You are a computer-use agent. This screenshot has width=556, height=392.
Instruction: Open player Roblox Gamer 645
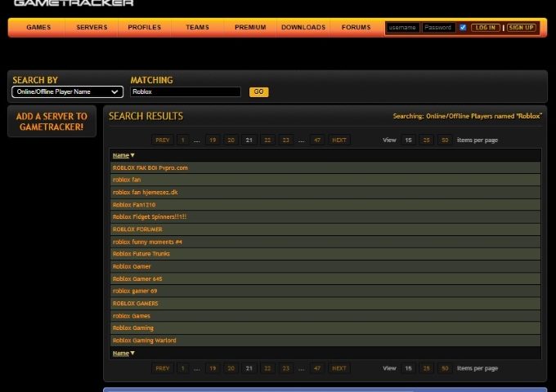[137, 278]
